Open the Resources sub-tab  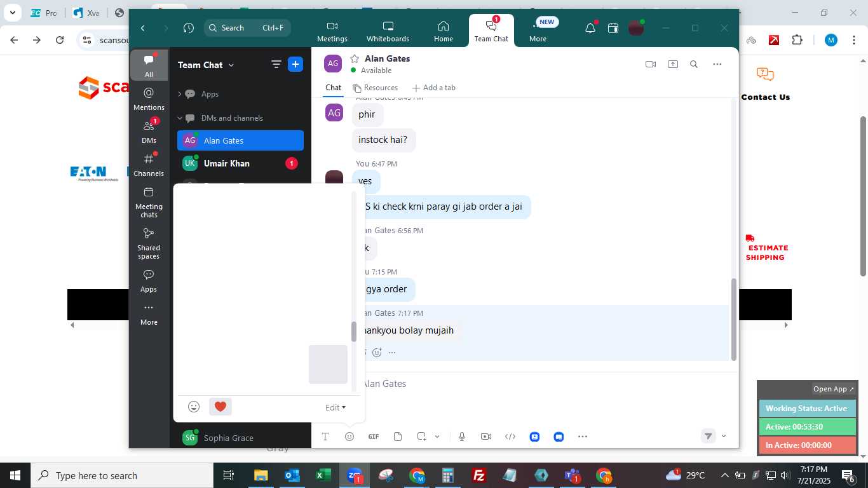(376, 88)
